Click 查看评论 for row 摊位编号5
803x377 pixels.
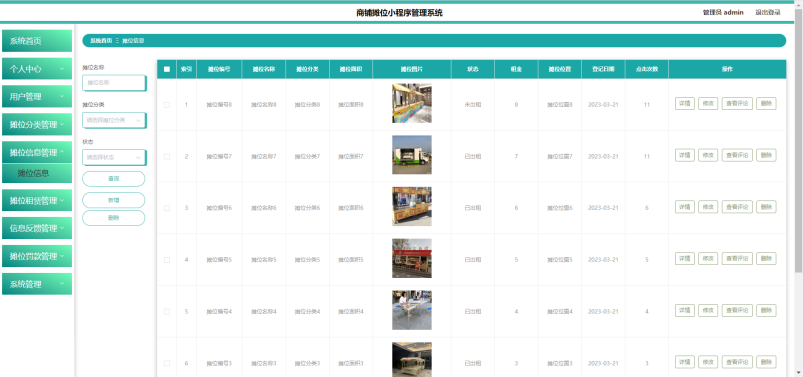(737, 259)
